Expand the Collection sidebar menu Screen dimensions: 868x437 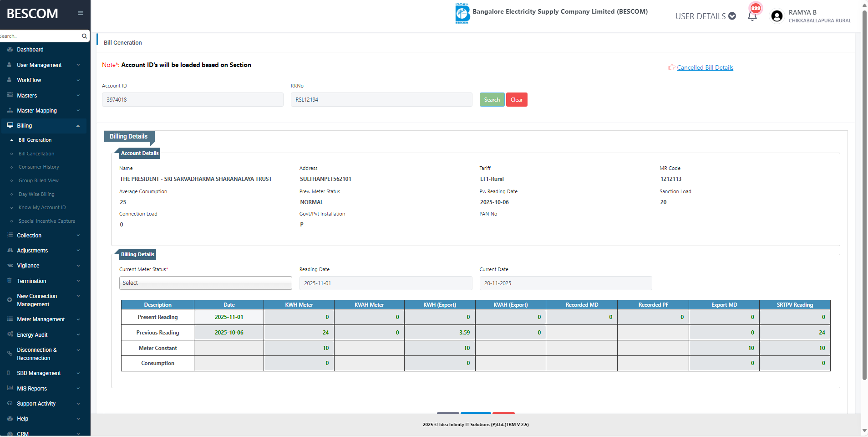coord(44,236)
